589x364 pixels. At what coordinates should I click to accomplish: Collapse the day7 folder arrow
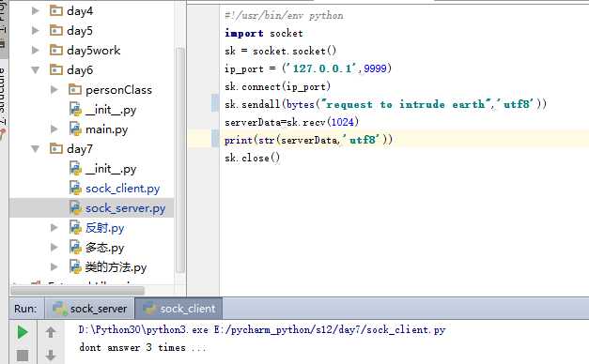[36, 149]
